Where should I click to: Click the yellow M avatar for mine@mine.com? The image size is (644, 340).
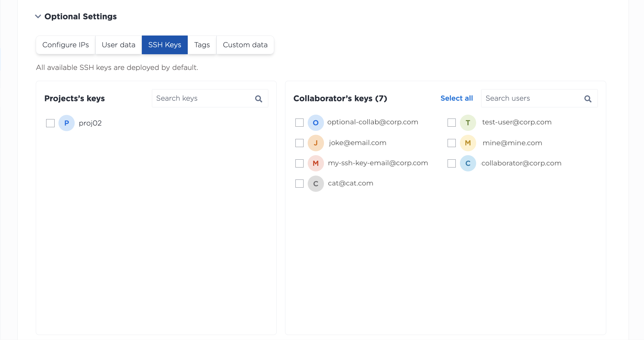point(468,143)
